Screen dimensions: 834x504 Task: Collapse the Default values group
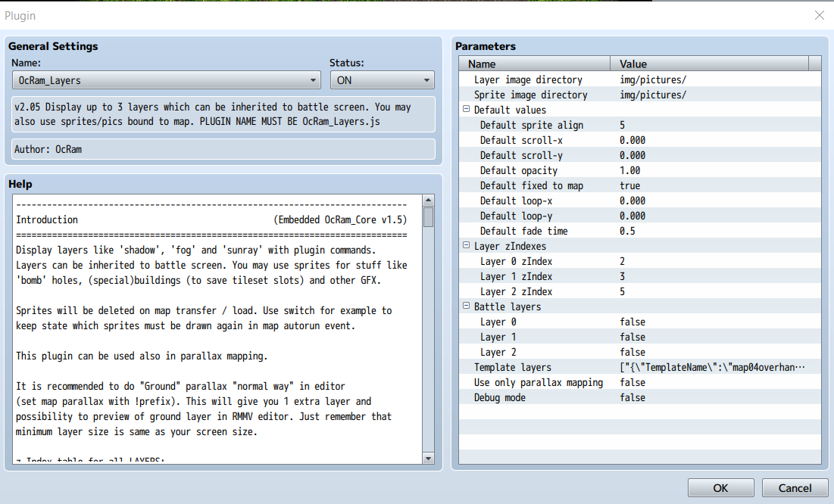coord(467,109)
